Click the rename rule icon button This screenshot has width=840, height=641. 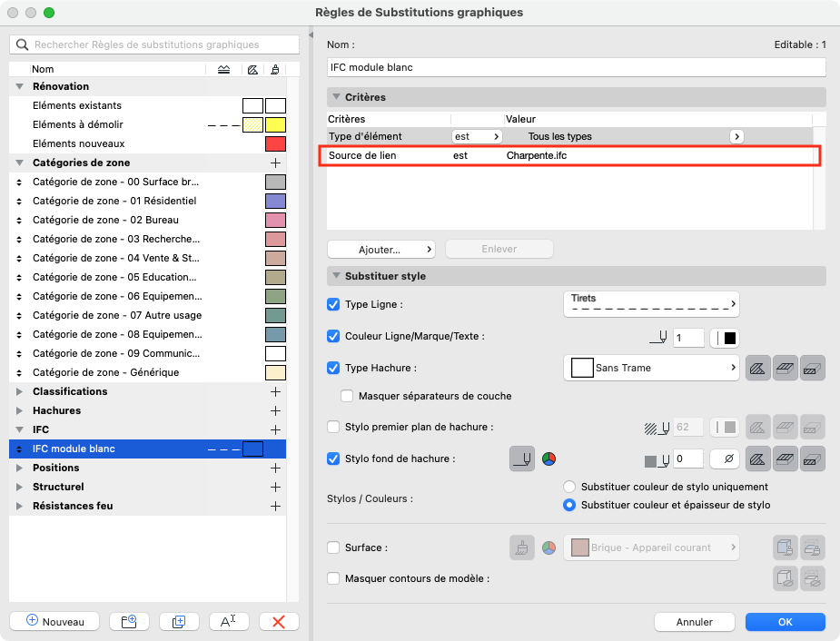[x=229, y=621]
